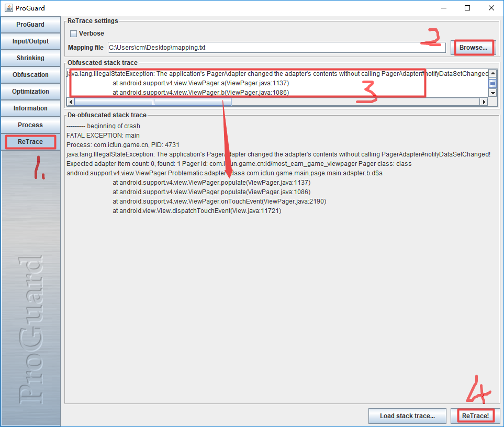
Task: Click the left arrow of horizontal scrollbar
Action: [x=71, y=102]
